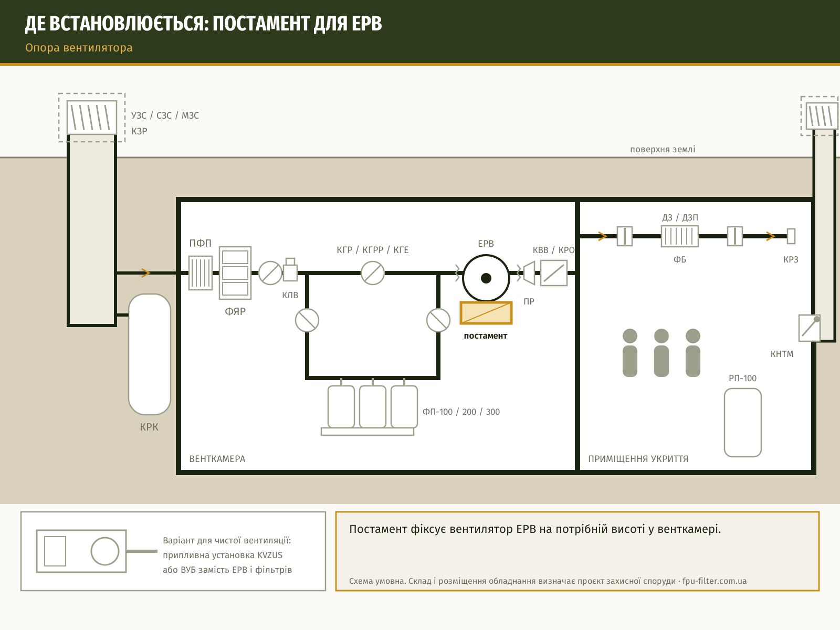Select the subtitle 'Опора вентилятора'
Image resolution: width=840 pixels, height=630 pixels.
(79, 48)
